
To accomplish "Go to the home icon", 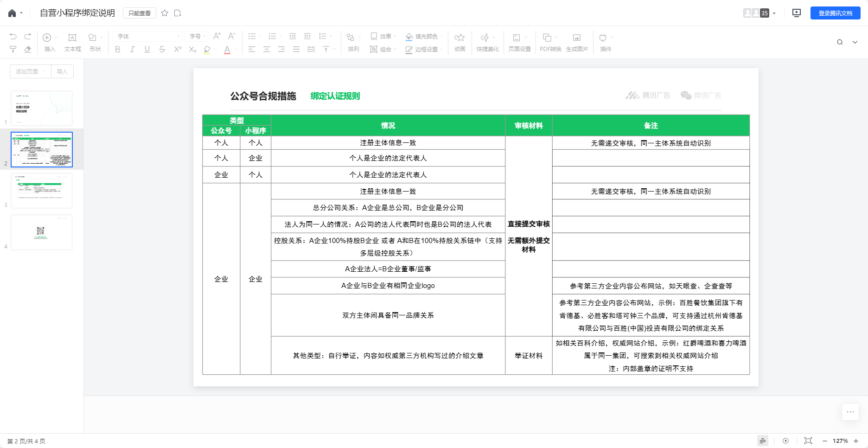I will 12,13.
